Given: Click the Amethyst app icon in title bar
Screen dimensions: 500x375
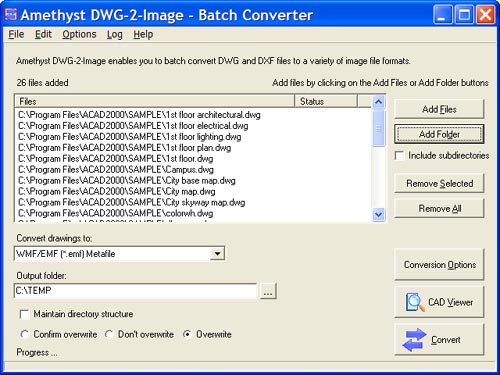Looking at the screenshot, I should (11, 14).
